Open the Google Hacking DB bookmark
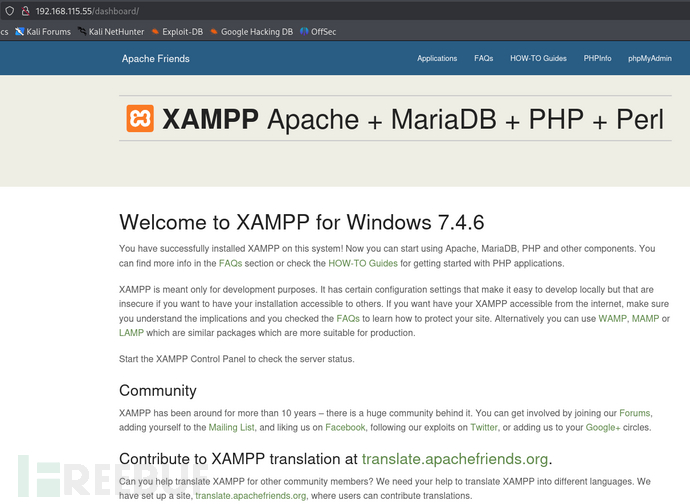 (252, 32)
